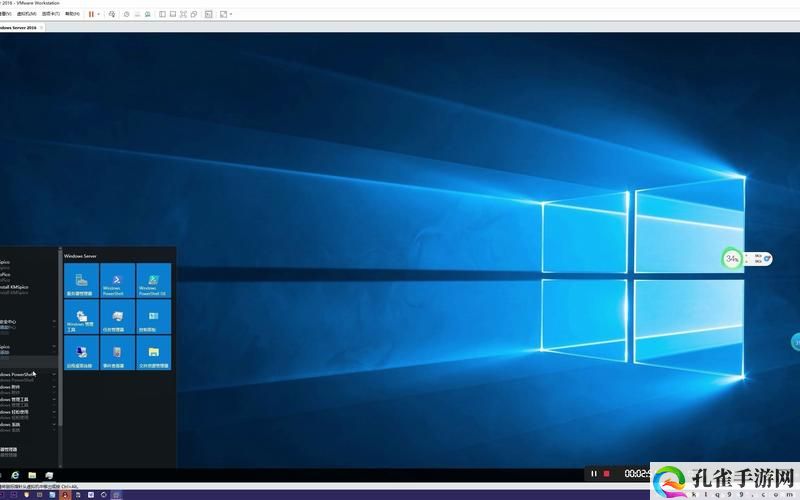800x500 pixels.
Task: Expand the Windows 附件 folder chevron
Action: coord(54,387)
